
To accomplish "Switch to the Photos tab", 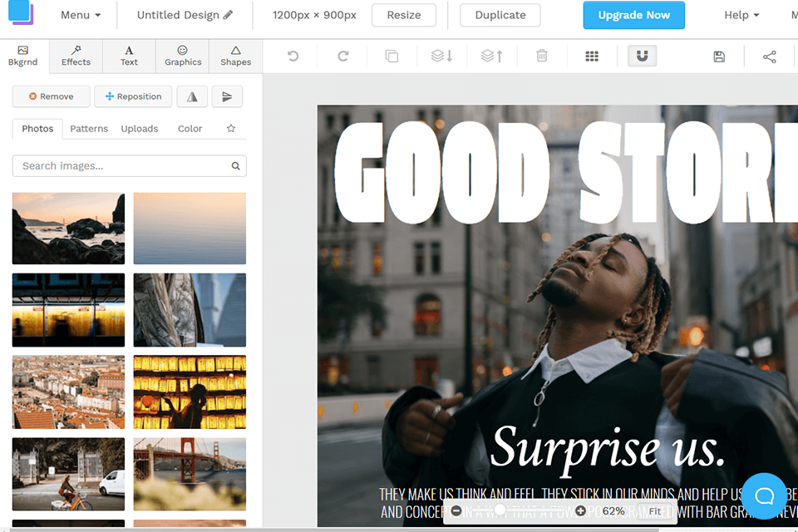I will pos(37,129).
